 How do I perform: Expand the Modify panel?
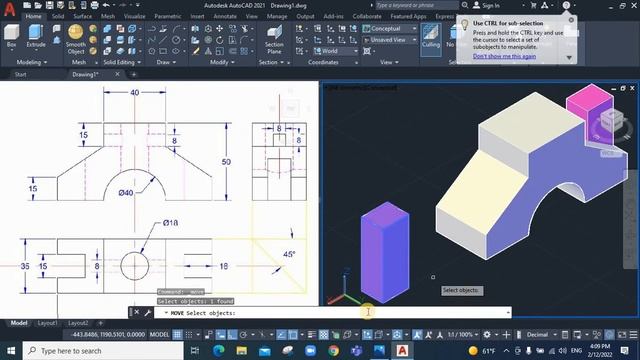pos(222,62)
